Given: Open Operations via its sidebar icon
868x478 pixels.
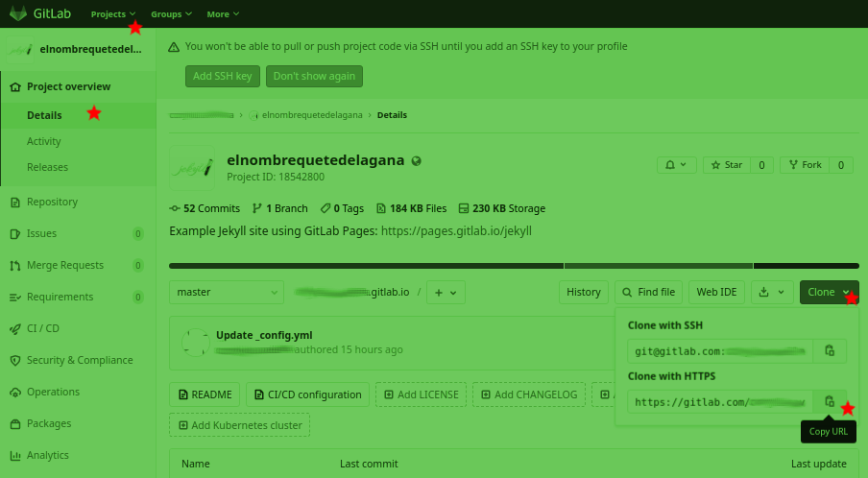Looking at the screenshot, I should 15,393.
